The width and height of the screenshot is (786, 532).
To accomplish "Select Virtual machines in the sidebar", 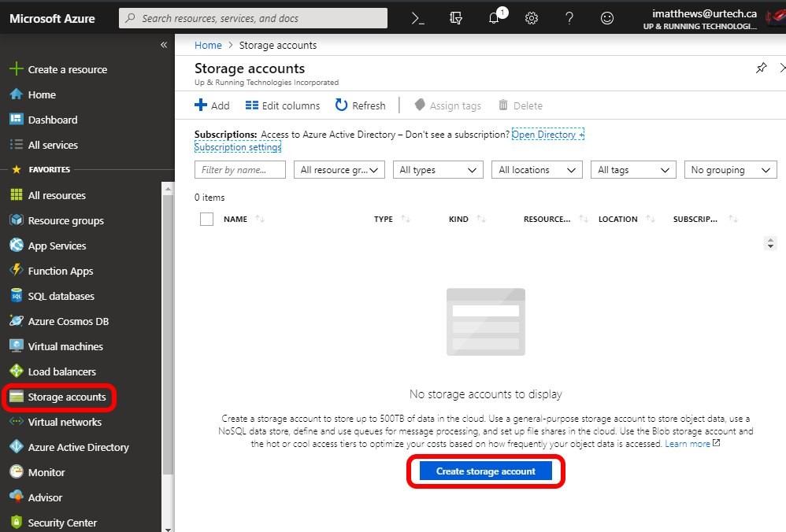I will [x=65, y=346].
